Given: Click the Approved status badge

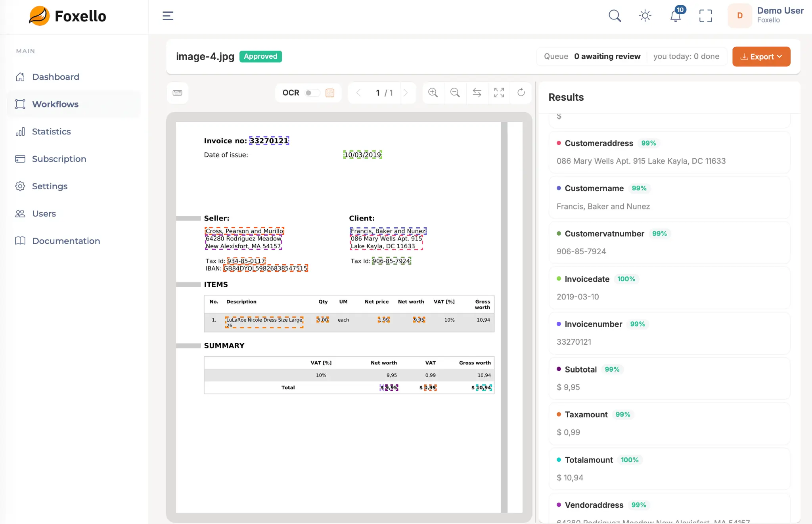Looking at the screenshot, I should 260,57.
